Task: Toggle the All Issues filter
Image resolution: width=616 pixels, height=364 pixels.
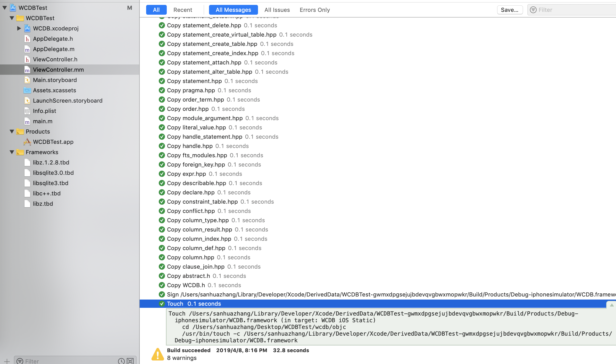Action: pyautogui.click(x=277, y=10)
